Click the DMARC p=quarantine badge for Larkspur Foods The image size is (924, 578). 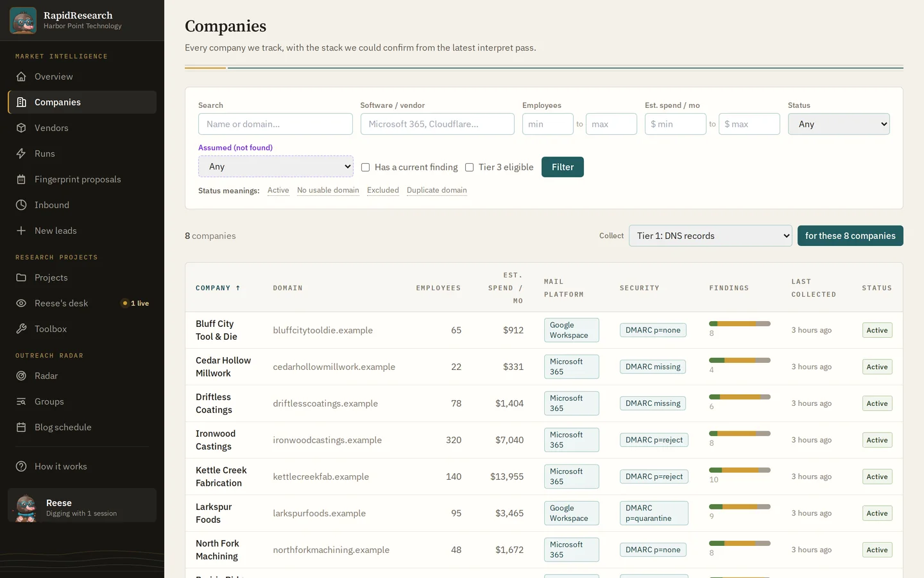pos(654,513)
